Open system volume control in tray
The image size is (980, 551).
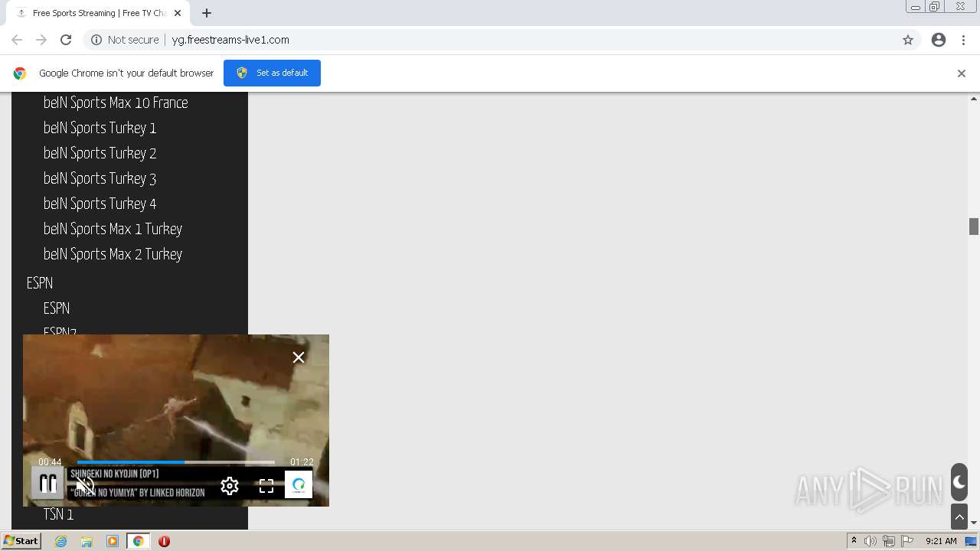click(x=871, y=541)
